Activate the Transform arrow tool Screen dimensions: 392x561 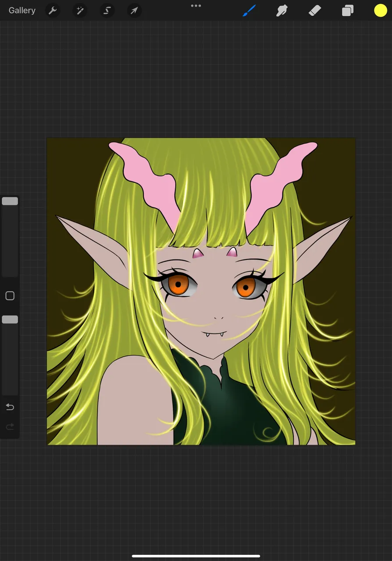pyautogui.click(x=134, y=11)
